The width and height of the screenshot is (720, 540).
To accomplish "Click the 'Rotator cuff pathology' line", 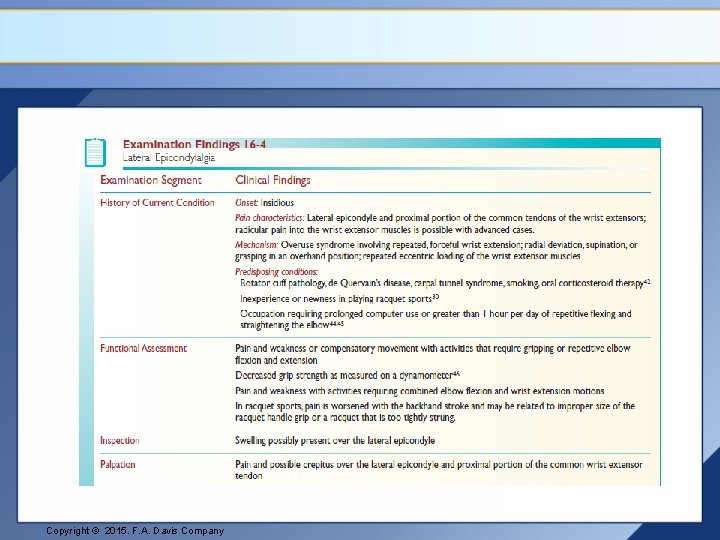I will 445,283.
